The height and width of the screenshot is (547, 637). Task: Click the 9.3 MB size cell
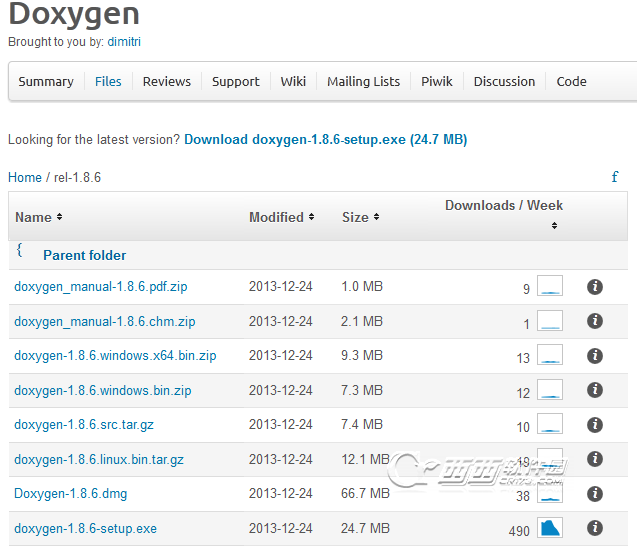(362, 355)
